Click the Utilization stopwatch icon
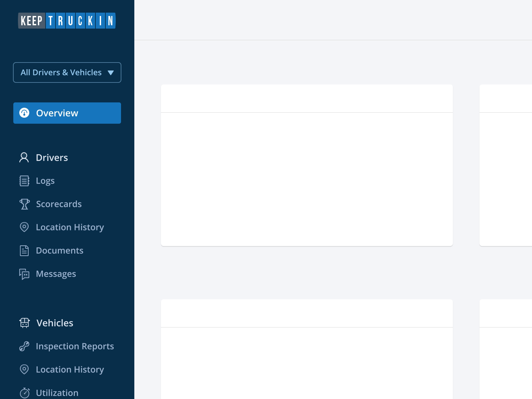The width and height of the screenshot is (532, 399). pyautogui.click(x=25, y=393)
